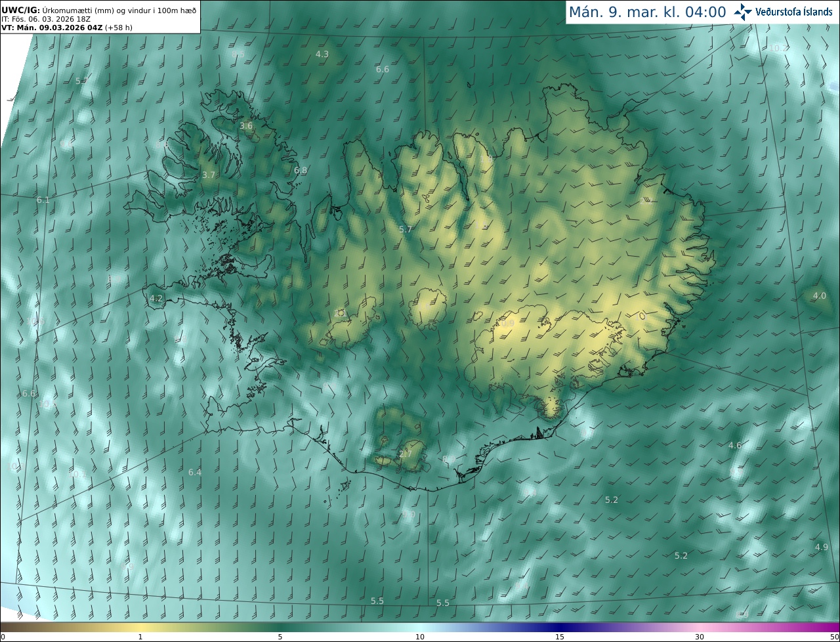Click the 5 tick on the color scale
The image size is (840, 642).
point(280,637)
